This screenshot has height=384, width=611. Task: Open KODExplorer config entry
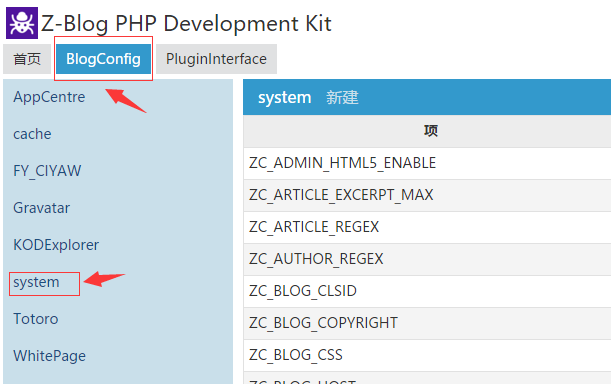56,245
